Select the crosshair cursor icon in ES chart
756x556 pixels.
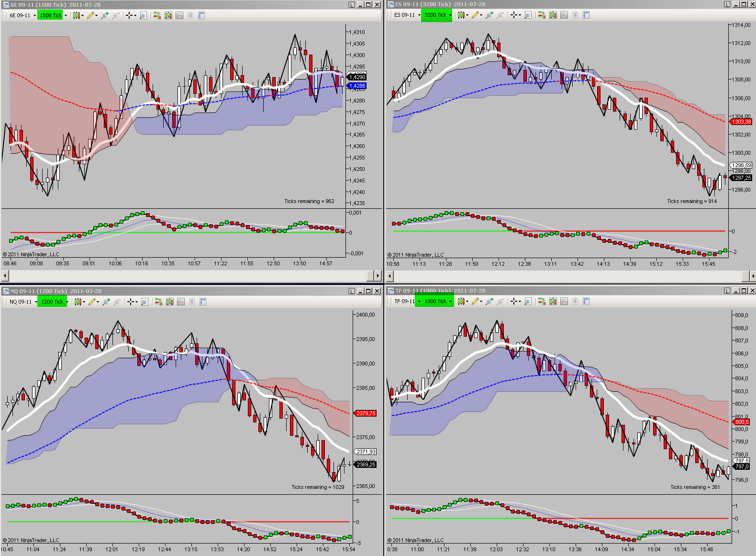[x=513, y=15]
